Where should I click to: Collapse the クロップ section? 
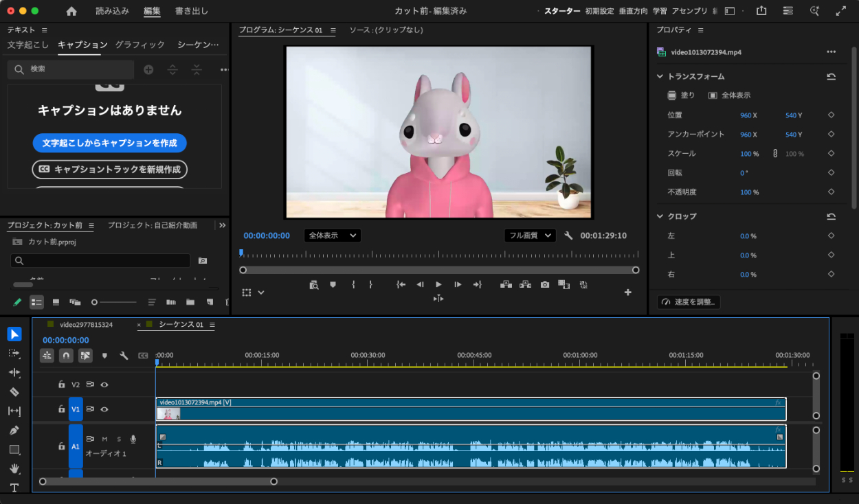tap(660, 216)
